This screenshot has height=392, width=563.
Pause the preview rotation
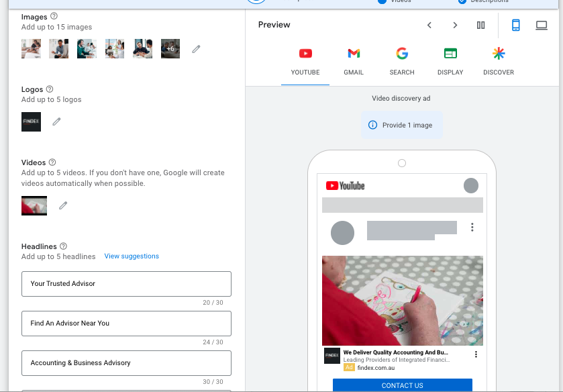(x=480, y=26)
